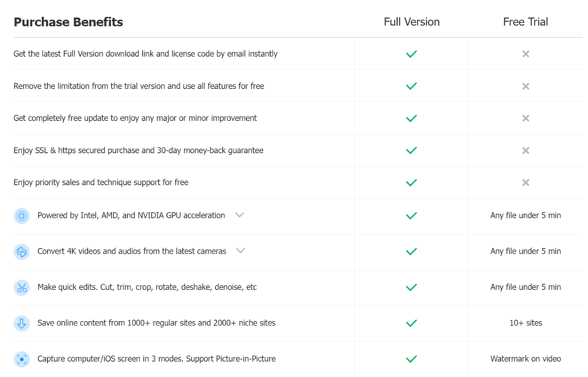Viewport: 588px width, 377px height.
Task: Click Save online content from 1000+ sites text
Action: [157, 323]
